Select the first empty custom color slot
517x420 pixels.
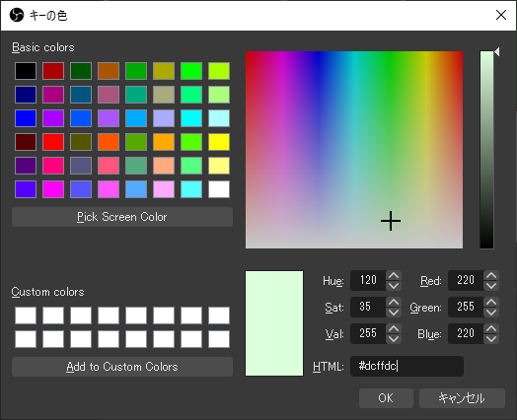tap(26, 315)
